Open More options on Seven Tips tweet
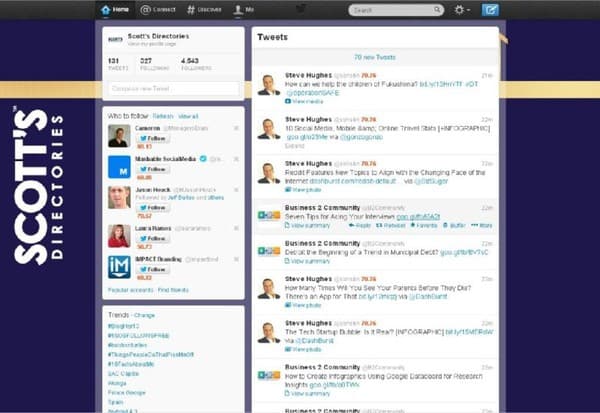Viewport: 600px width, 413px height. (x=483, y=226)
